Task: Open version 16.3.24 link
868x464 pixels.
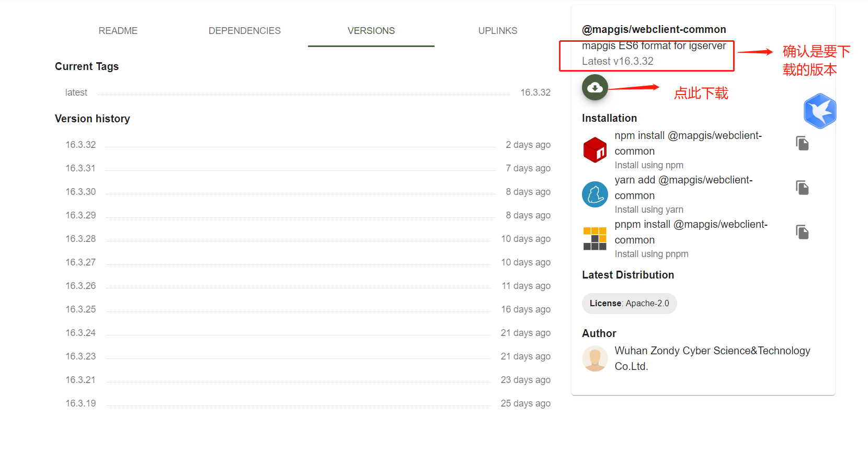Action: tap(81, 333)
